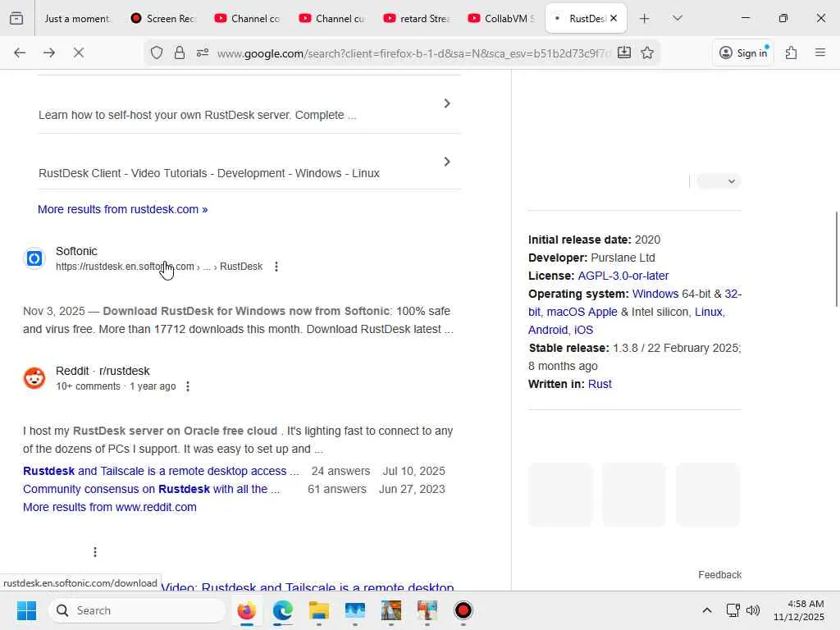The image size is (840, 630).
Task: Open more options for Reddit result
Action: [x=188, y=386]
